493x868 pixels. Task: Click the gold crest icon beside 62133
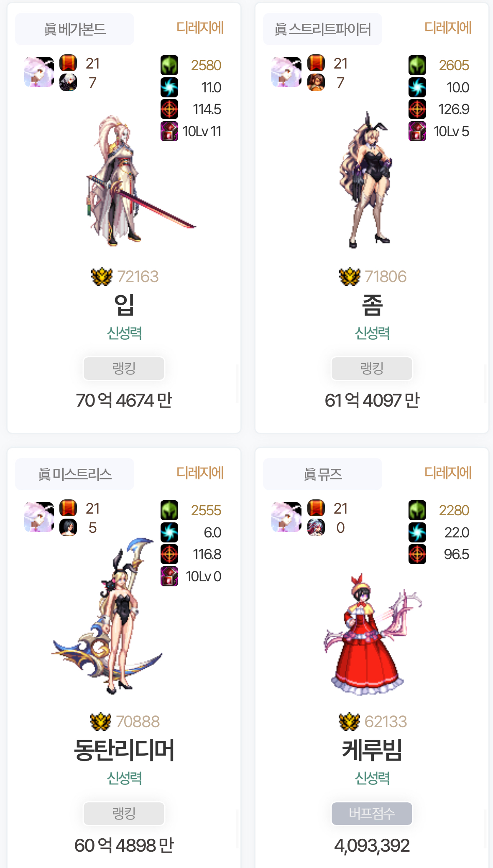point(349,722)
